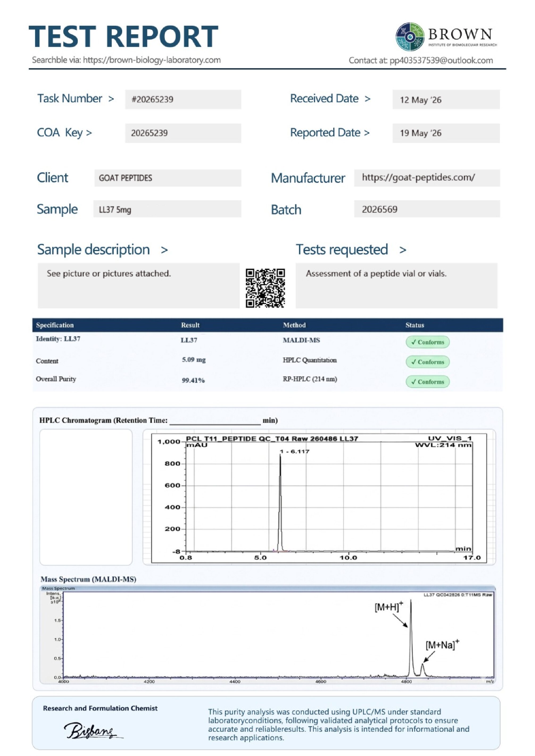Click the UPLC/MS purity analysis disclaimer paragraph
The image size is (535, 756).
339,725
